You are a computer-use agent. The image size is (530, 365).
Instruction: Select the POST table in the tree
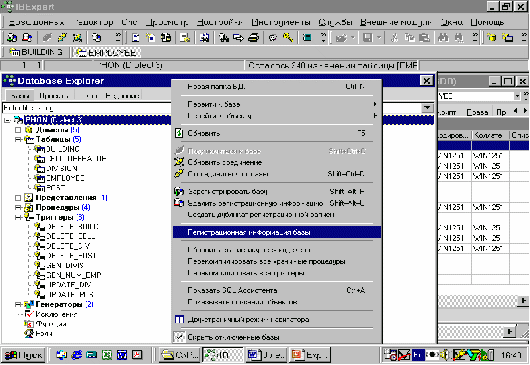point(55,188)
